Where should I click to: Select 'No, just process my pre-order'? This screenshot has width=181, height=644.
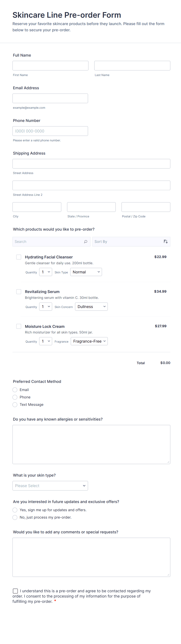(15, 517)
